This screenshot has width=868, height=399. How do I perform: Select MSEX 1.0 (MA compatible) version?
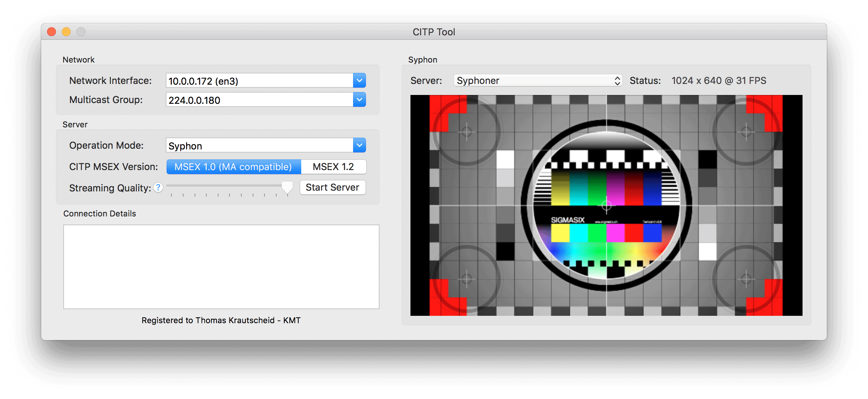point(234,167)
